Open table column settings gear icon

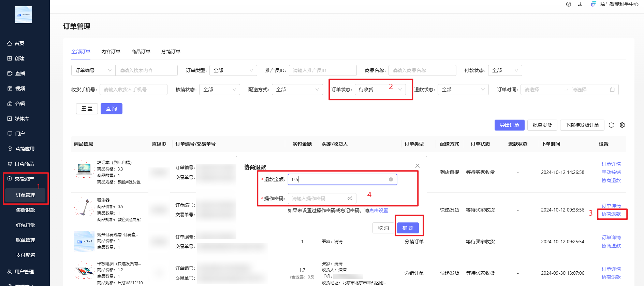(x=622, y=125)
